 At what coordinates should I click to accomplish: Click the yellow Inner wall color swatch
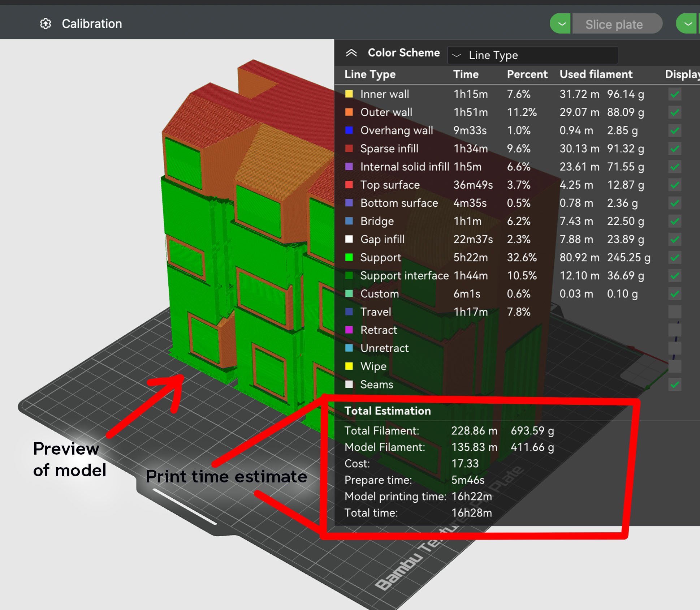(x=349, y=94)
